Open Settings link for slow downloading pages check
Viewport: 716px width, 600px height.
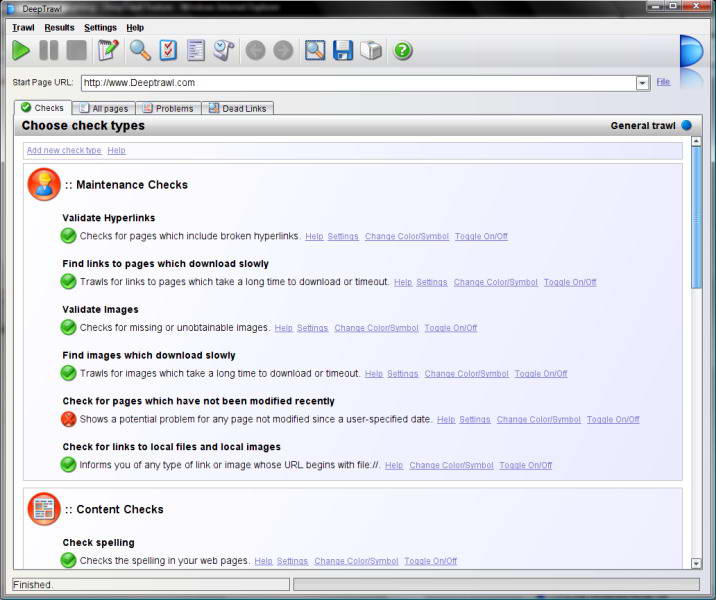[432, 282]
